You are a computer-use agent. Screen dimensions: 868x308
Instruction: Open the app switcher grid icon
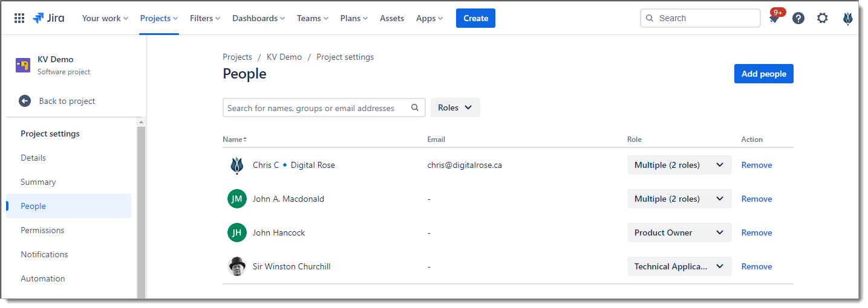tap(19, 18)
